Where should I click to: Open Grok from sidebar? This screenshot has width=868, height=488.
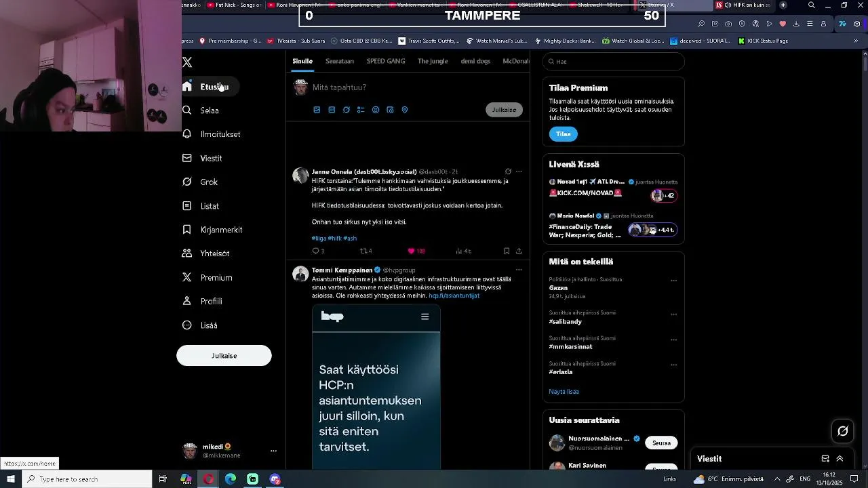click(x=200, y=182)
